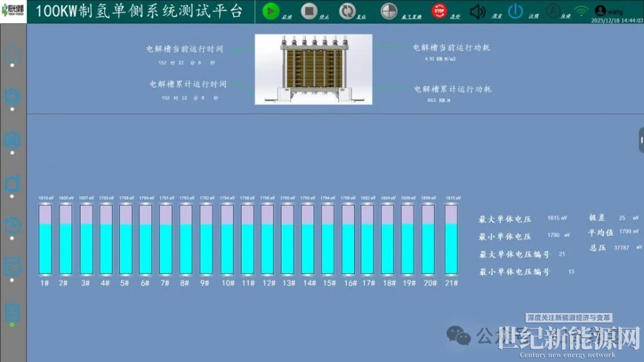
Task: Hit the red STOP emergency icon
Action: click(439, 10)
